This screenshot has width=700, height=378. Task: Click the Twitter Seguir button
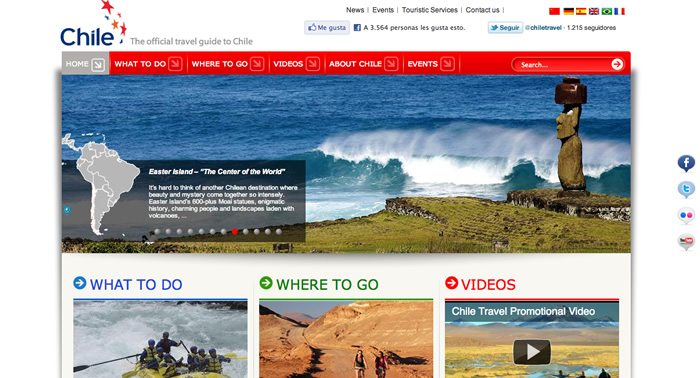click(505, 28)
